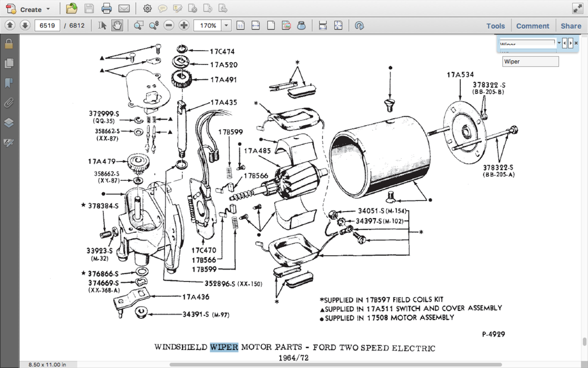This screenshot has width=588, height=368.
Task: Open Attachments paperclip panel
Action: point(9,103)
